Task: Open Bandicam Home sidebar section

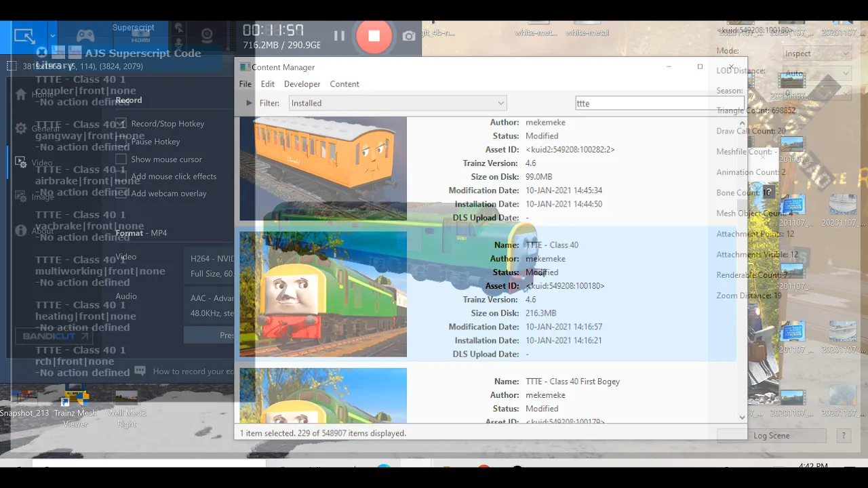Action: [x=34, y=95]
